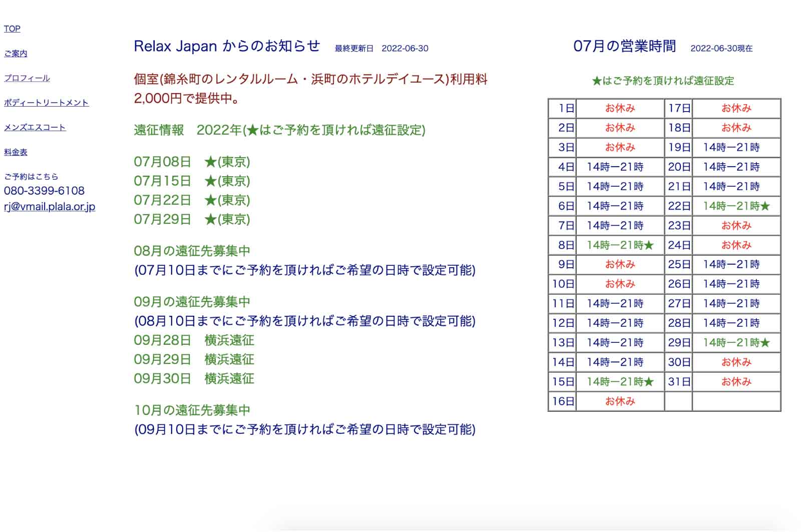Click the 14時ー21時 cell for 25日
Viewport: 801px width, 532px height.
tap(736, 264)
